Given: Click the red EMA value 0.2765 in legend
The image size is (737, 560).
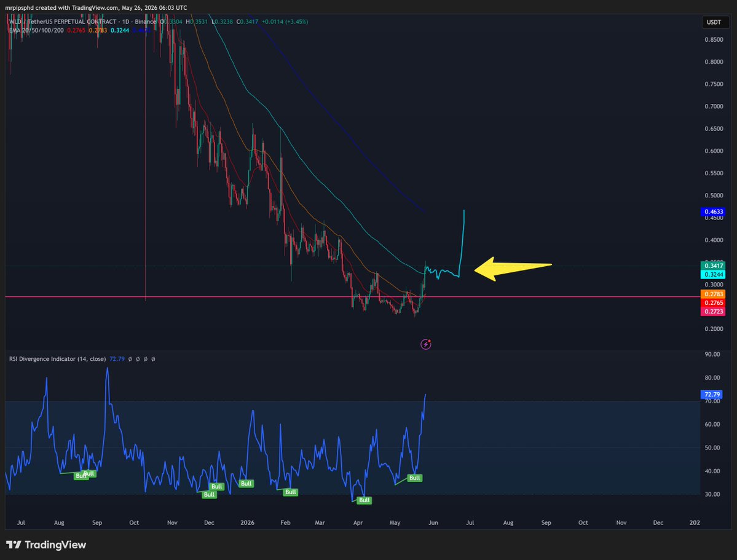Looking at the screenshot, I should (x=76, y=30).
